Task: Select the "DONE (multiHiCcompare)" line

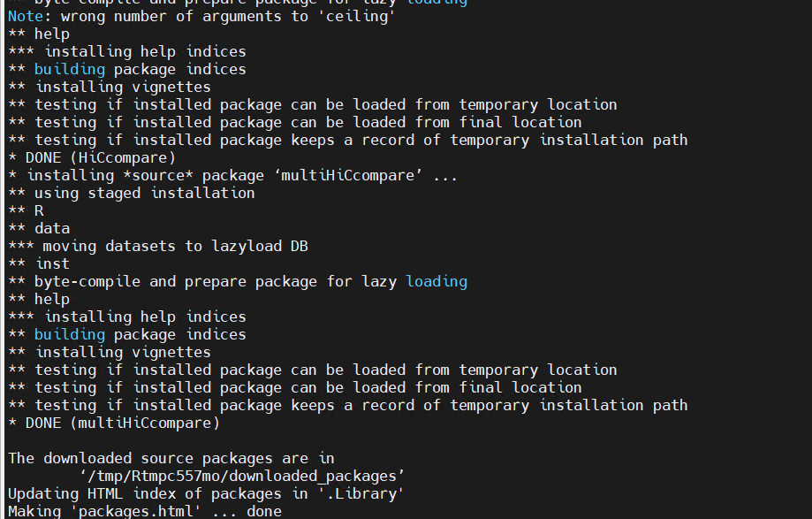Action: point(114,423)
